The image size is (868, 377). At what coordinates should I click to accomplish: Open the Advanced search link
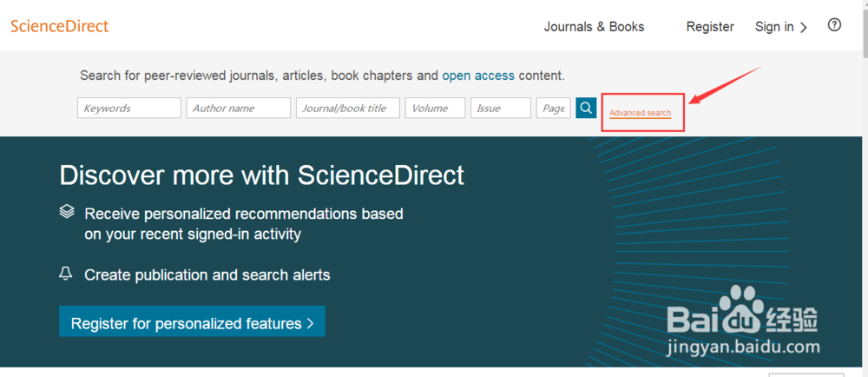640,114
